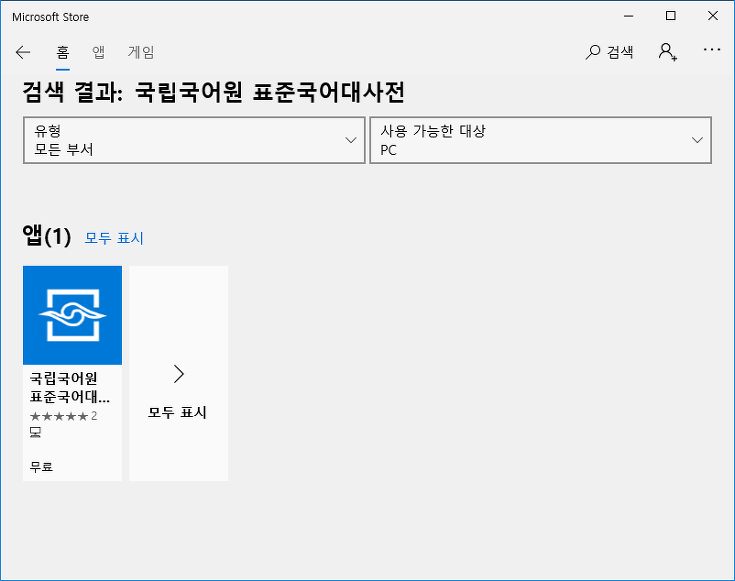Click the PC device icon under rating
The width and height of the screenshot is (735, 581).
coord(35,432)
